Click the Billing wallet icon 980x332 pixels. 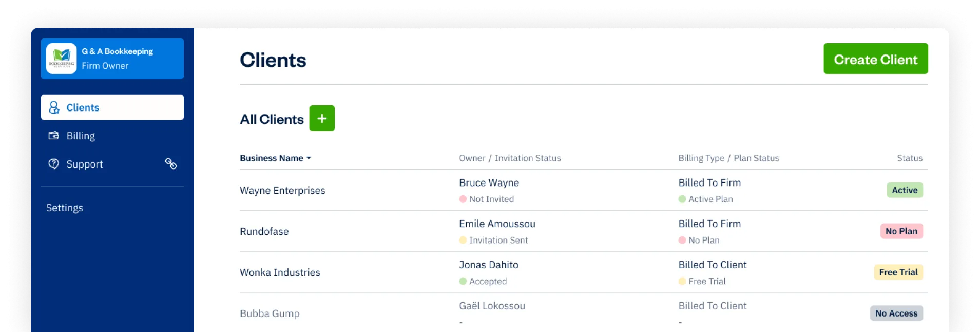[53, 136]
